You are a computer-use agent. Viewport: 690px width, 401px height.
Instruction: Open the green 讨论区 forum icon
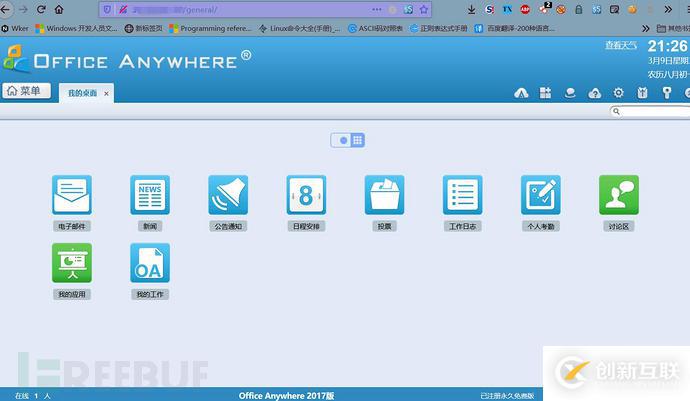point(619,195)
